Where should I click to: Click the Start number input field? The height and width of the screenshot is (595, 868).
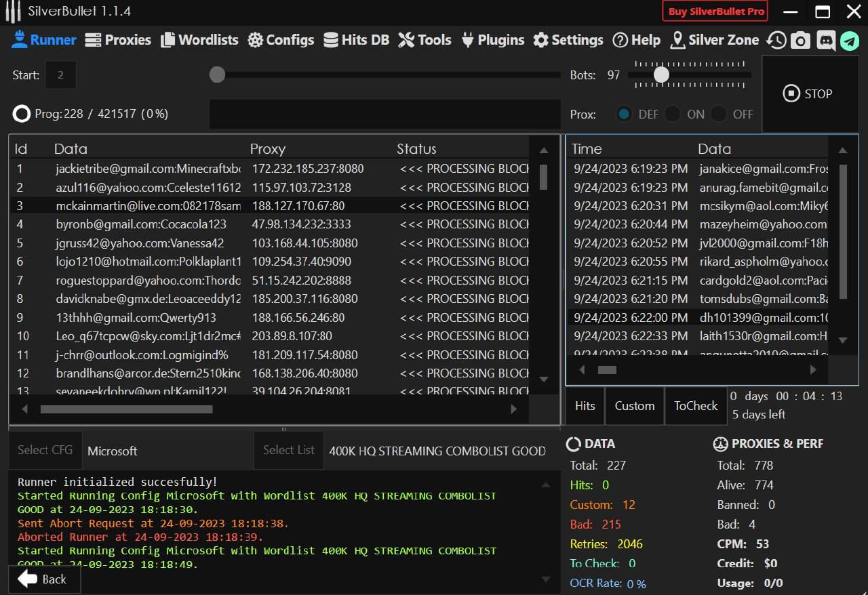[60, 75]
